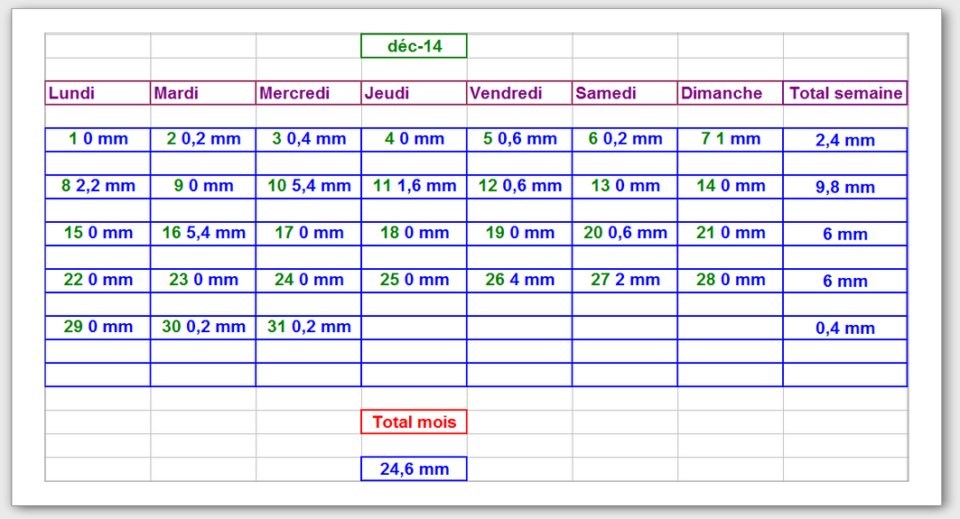The height and width of the screenshot is (519, 960).
Task: Select the day 26 cell showing 4 mm
Action: tap(519, 280)
